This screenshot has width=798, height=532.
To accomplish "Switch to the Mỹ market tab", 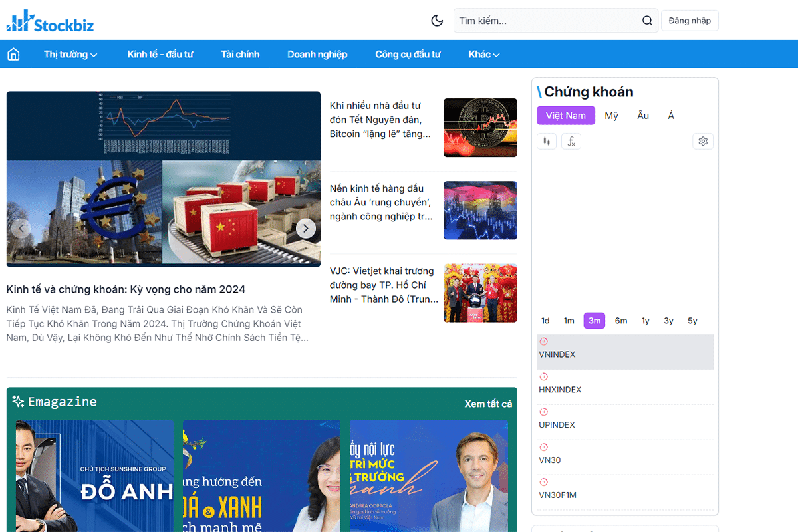I will [x=611, y=116].
